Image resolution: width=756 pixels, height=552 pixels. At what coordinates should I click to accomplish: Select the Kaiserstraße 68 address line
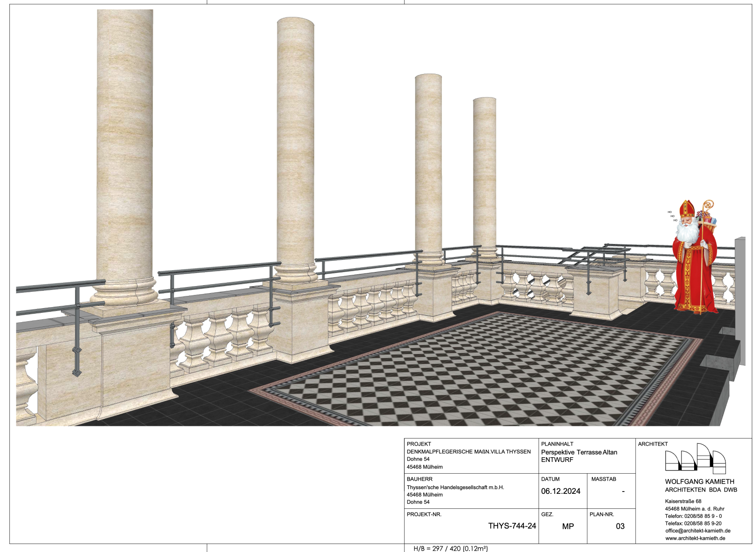pyautogui.click(x=683, y=501)
